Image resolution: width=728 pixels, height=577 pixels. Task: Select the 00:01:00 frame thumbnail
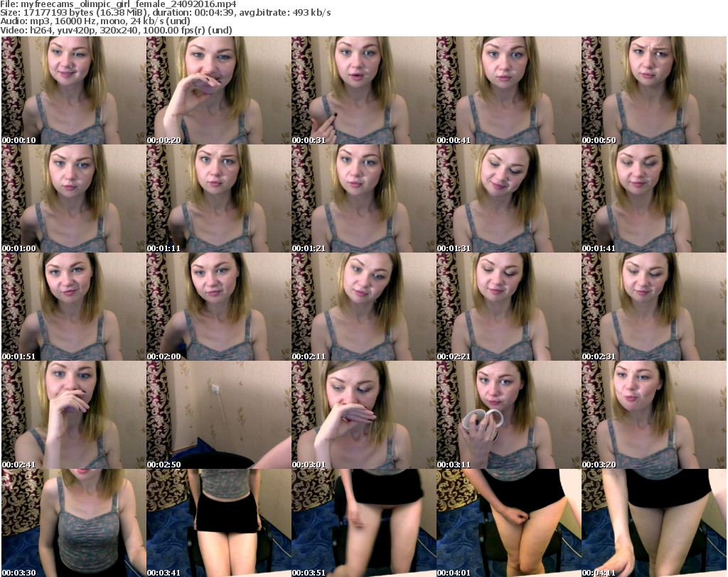[73, 198]
